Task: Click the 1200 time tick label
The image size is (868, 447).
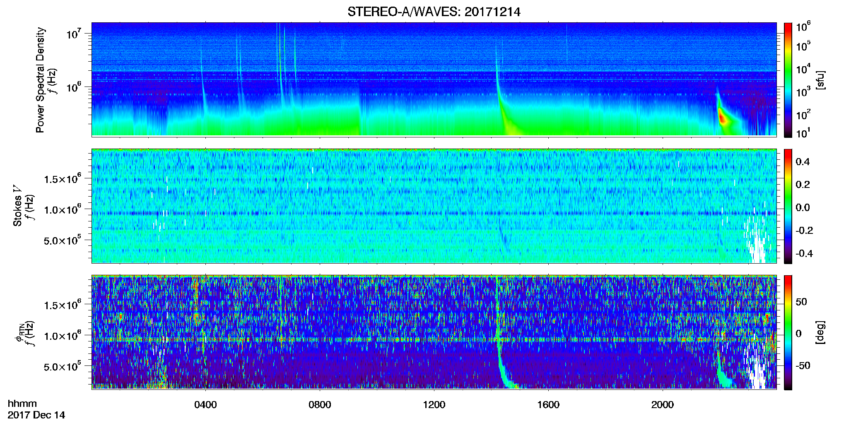Action: coord(434,405)
